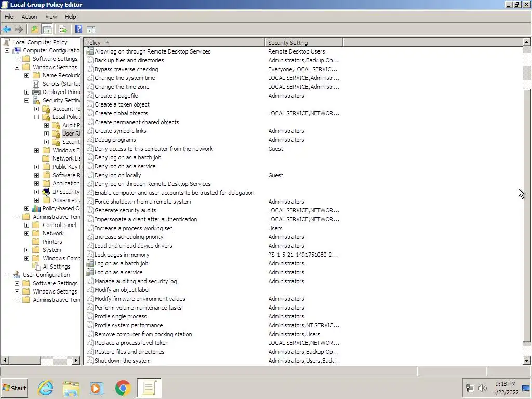Select Policy-based QoS chart icon
This screenshot has width=532, height=399.
pyautogui.click(x=36, y=208)
